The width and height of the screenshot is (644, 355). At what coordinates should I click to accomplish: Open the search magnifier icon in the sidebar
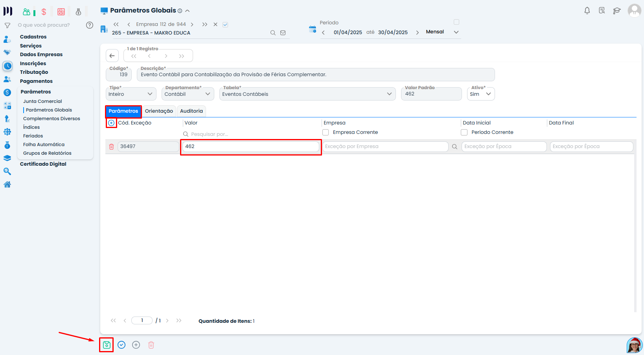click(7, 171)
